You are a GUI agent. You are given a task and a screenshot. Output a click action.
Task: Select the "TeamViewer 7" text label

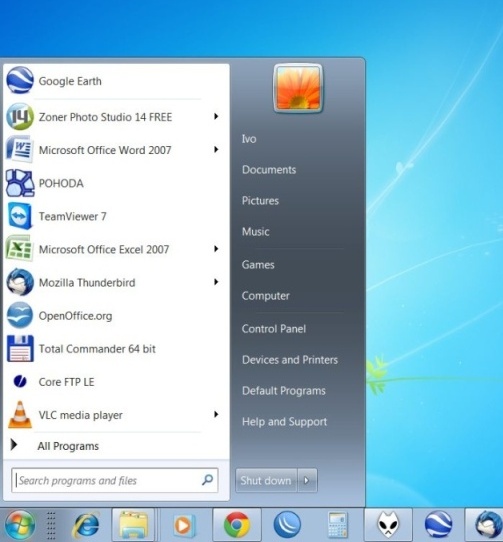coord(73,217)
